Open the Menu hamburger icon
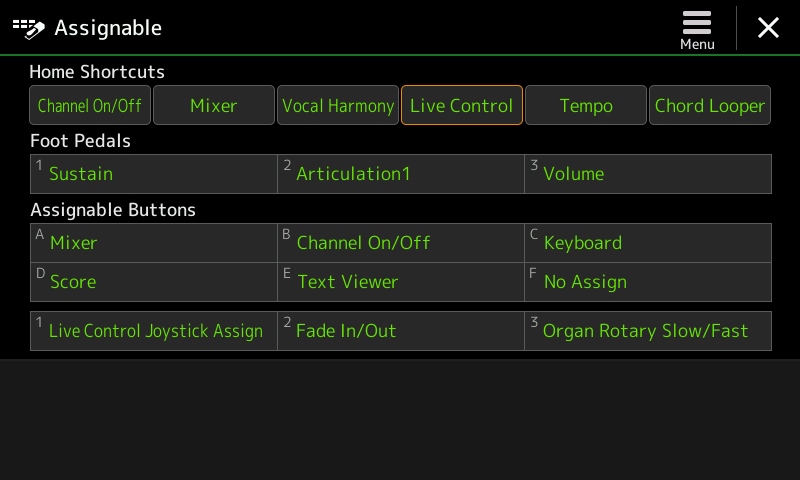Screen dimensions: 800x480 tap(697, 30)
